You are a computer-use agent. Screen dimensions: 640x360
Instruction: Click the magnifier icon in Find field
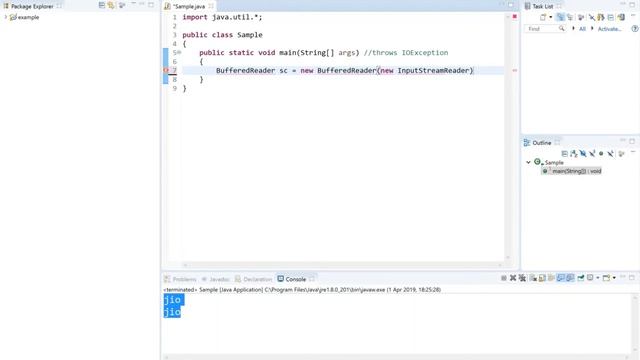(562, 29)
